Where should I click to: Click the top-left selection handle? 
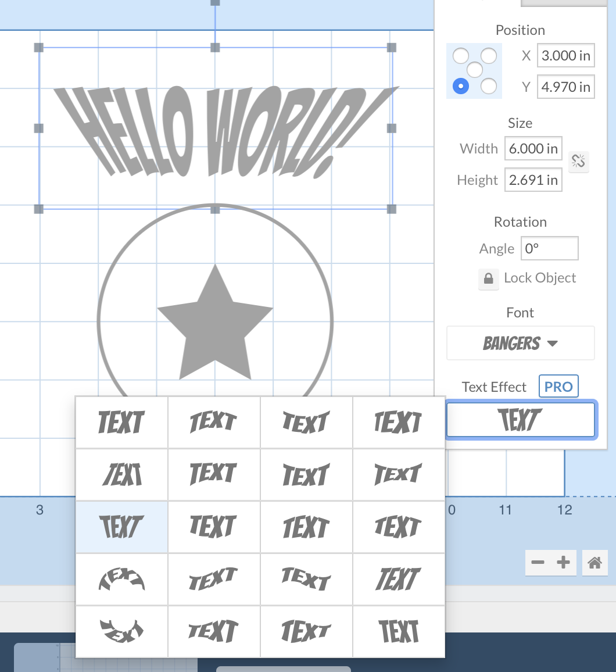click(38, 48)
